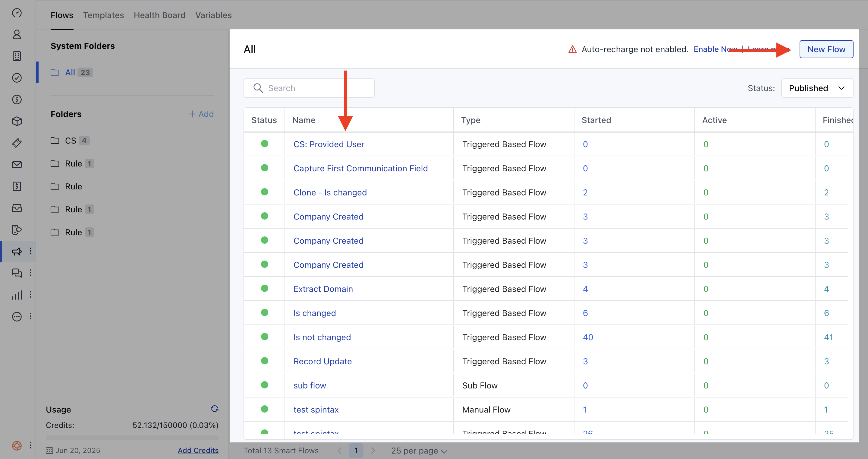Open three-dot menu next to megaphone icon

click(31, 251)
